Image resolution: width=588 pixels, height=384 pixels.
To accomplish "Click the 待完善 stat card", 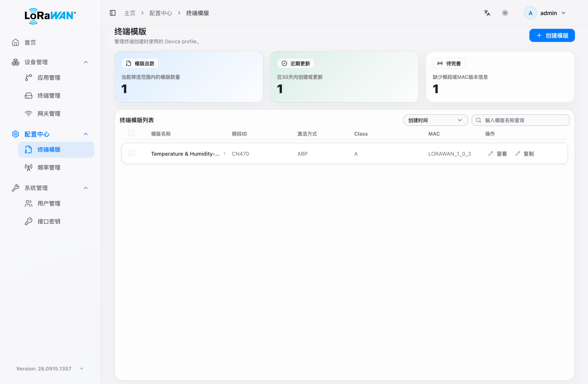I will click(500, 77).
